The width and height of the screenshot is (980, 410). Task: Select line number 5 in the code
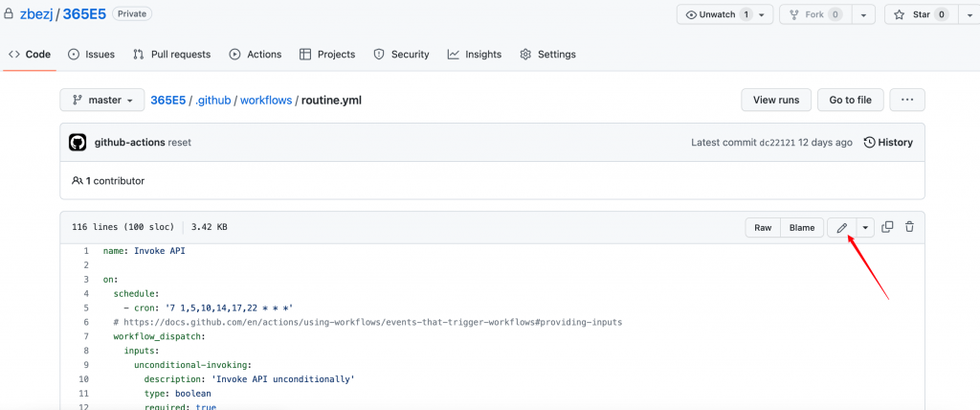[x=85, y=307]
